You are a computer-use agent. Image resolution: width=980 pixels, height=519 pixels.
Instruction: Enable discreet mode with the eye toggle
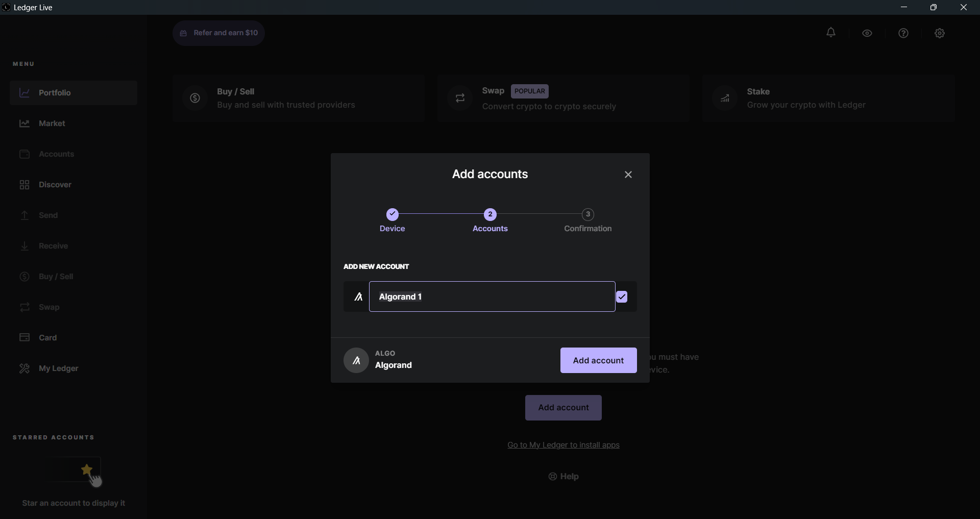coord(867,33)
